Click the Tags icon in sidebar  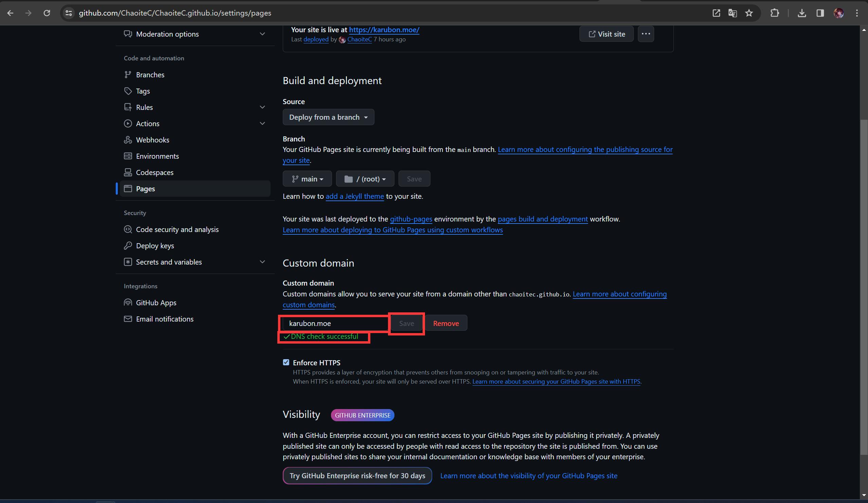point(128,91)
